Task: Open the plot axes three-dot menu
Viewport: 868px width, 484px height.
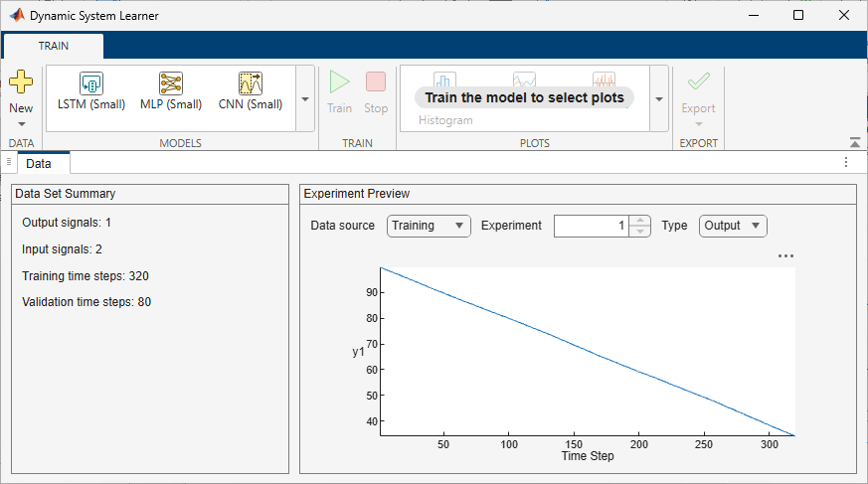Action: pyautogui.click(x=785, y=256)
